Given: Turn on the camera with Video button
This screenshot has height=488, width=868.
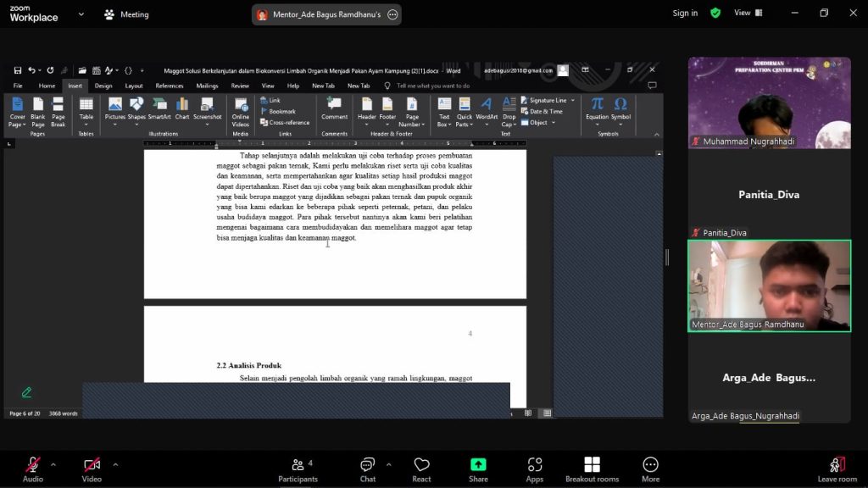Looking at the screenshot, I should tap(92, 467).
